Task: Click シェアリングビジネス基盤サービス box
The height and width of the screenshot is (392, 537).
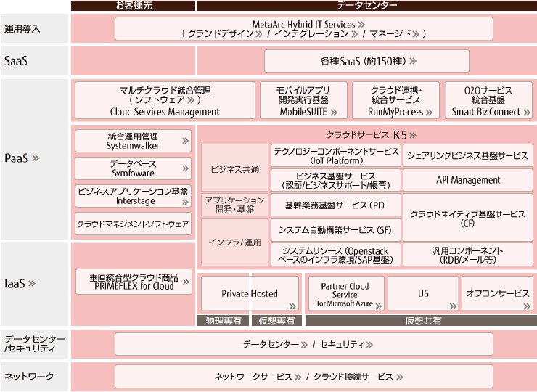Action: 468,155
